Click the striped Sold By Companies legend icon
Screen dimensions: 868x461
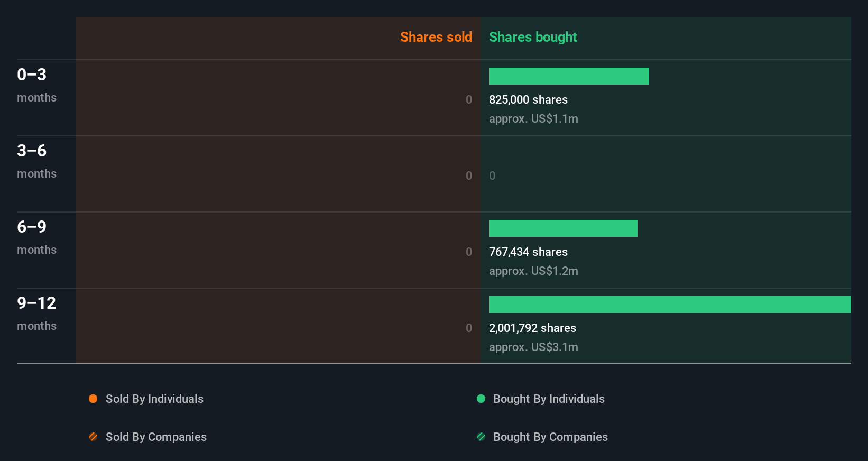(x=93, y=437)
